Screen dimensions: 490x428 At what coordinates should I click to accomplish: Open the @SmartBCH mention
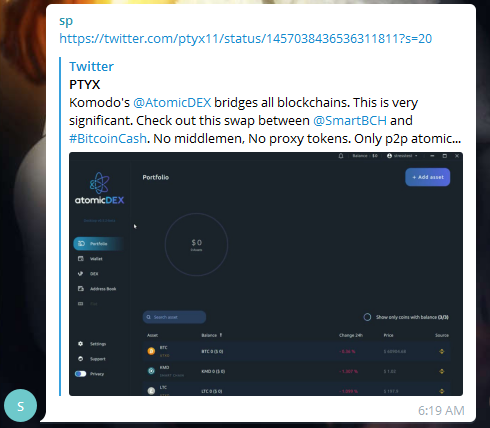(350, 121)
